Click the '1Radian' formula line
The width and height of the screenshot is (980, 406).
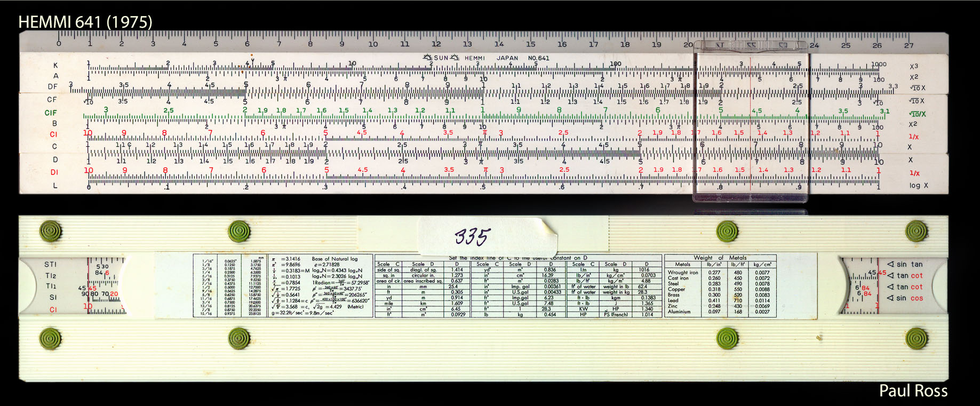[x=341, y=283]
